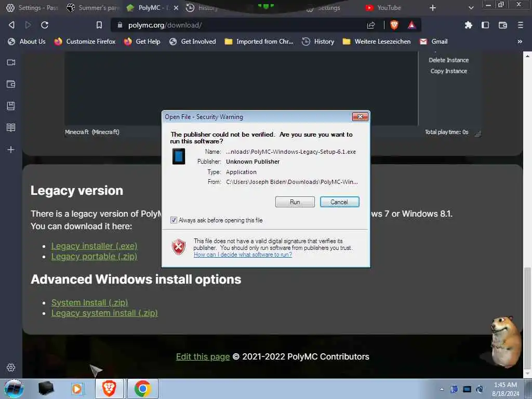
Task: Download the Legacy portable (.zip)
Action: pos(95,257)
